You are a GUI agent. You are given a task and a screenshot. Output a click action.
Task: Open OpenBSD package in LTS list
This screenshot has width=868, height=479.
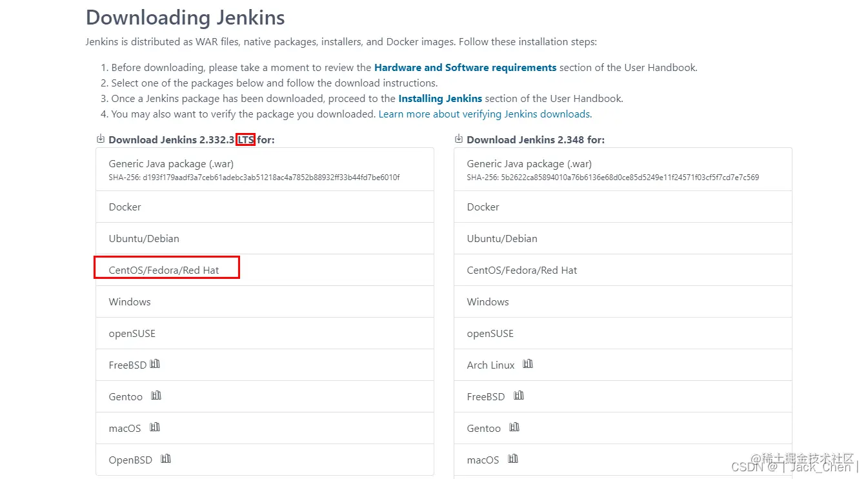pos(265,460)
